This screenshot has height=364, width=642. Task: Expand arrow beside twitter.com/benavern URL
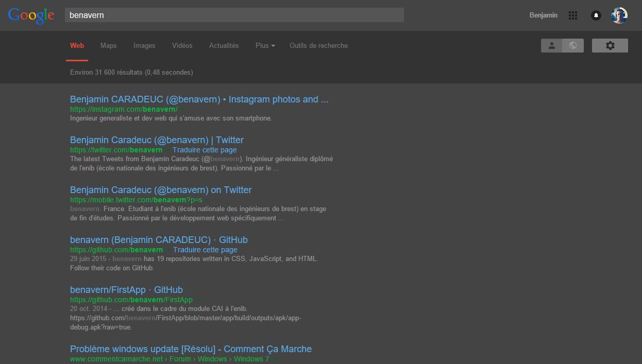tap(167, 150)
